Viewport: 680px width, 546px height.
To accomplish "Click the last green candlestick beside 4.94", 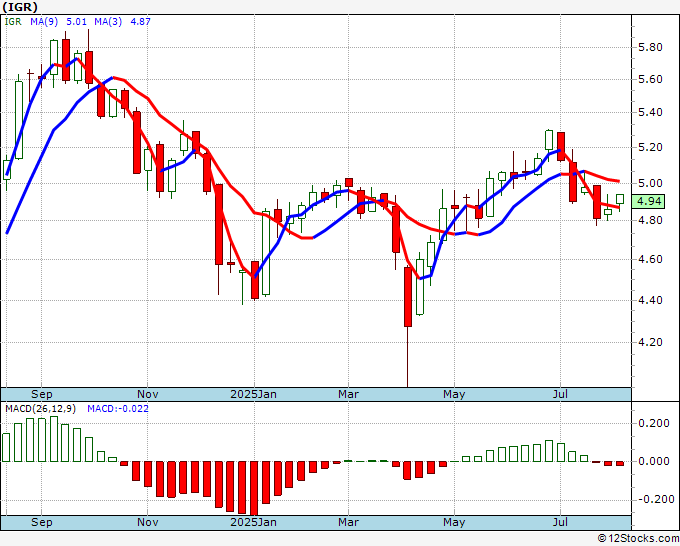I will coord(620,199).
